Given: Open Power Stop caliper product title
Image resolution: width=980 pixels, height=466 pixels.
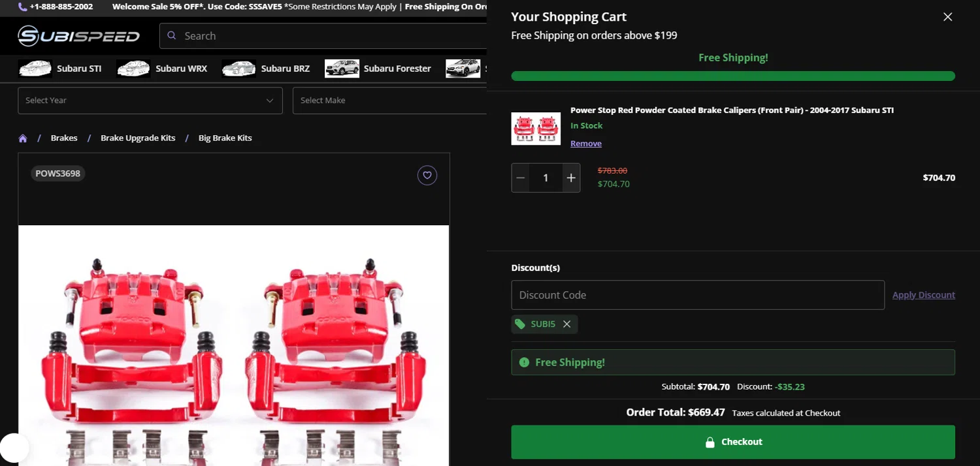Looking at the screenshot, I should click(x=732, y=110).
